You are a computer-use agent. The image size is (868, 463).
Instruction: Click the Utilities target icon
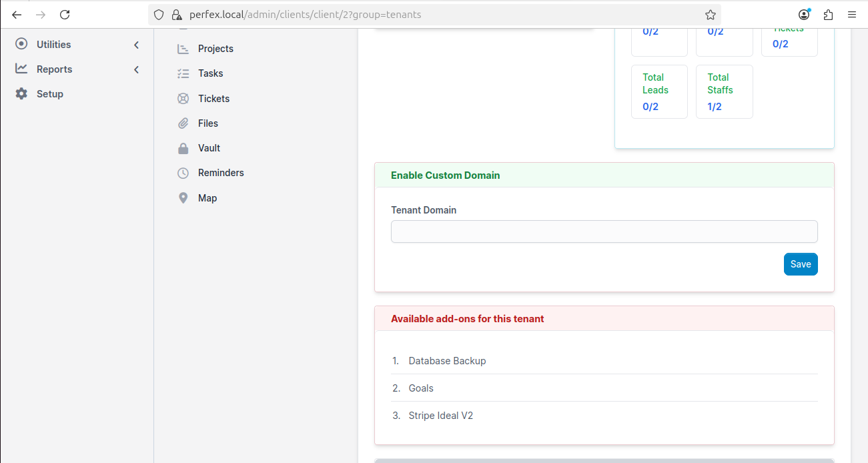point(21,44)
